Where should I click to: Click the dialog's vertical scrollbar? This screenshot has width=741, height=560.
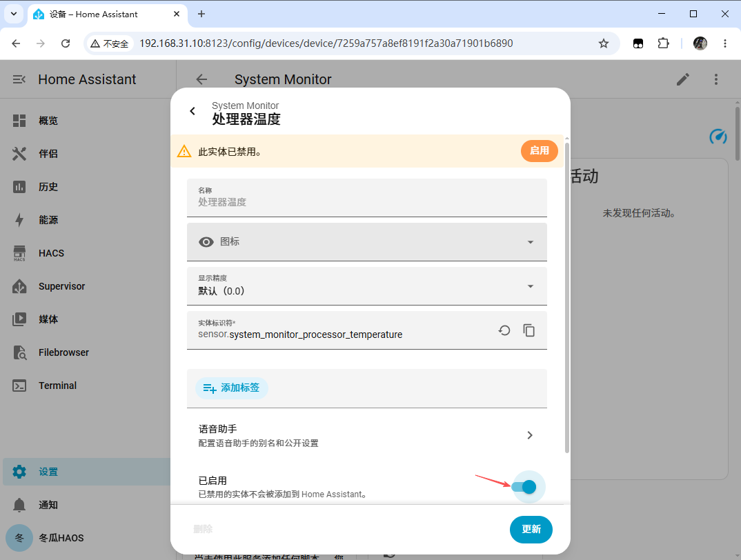tap(567, 297)
